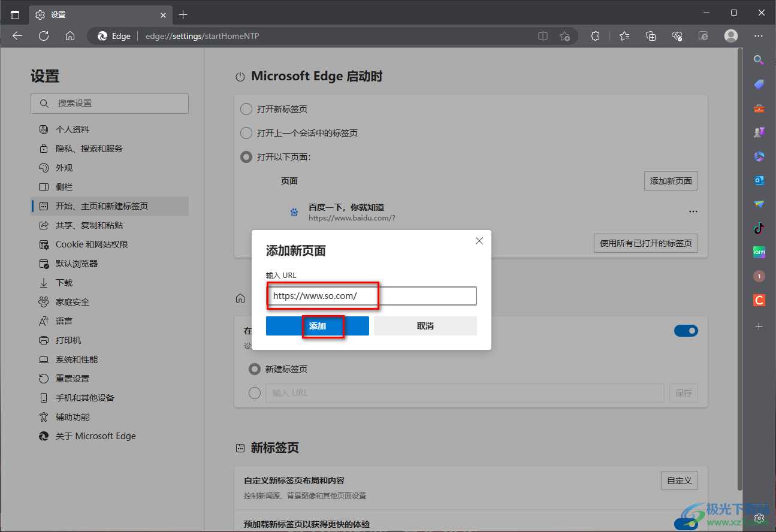Select 打开以下页面 radio option
This screenshot has width=776, height=532.
point(246,157)
